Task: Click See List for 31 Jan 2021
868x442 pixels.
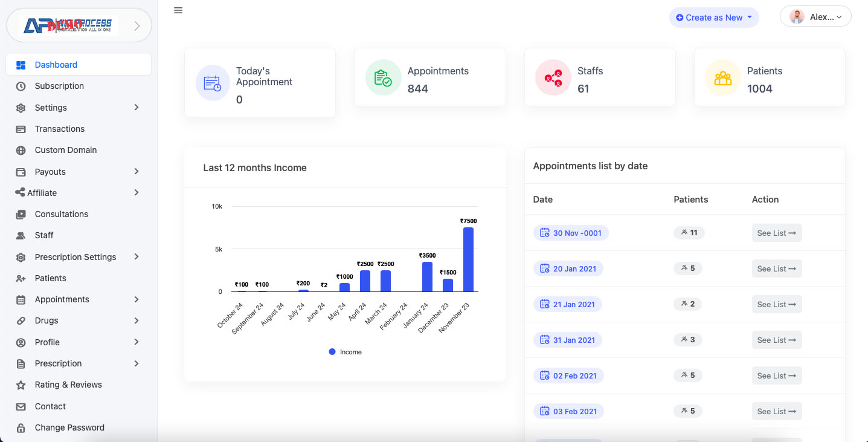Action: (x=777, y=340)
